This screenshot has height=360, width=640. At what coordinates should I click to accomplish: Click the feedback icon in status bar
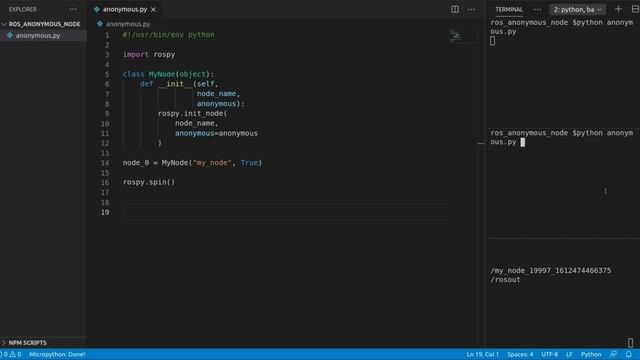(x=613, y=354)
